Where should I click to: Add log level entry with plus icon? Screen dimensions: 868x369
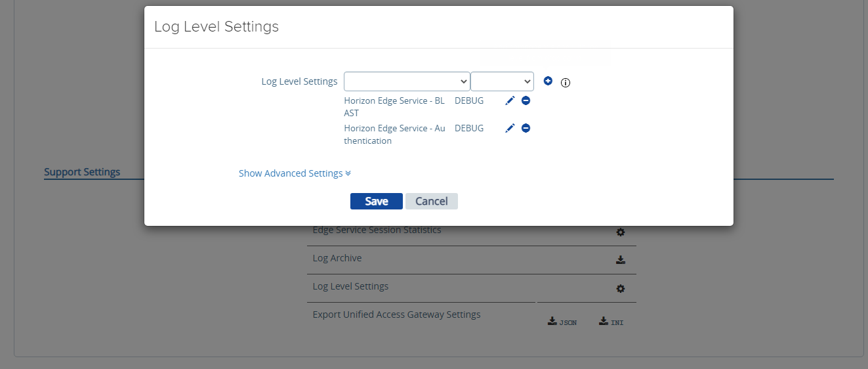tap(548, 81)
